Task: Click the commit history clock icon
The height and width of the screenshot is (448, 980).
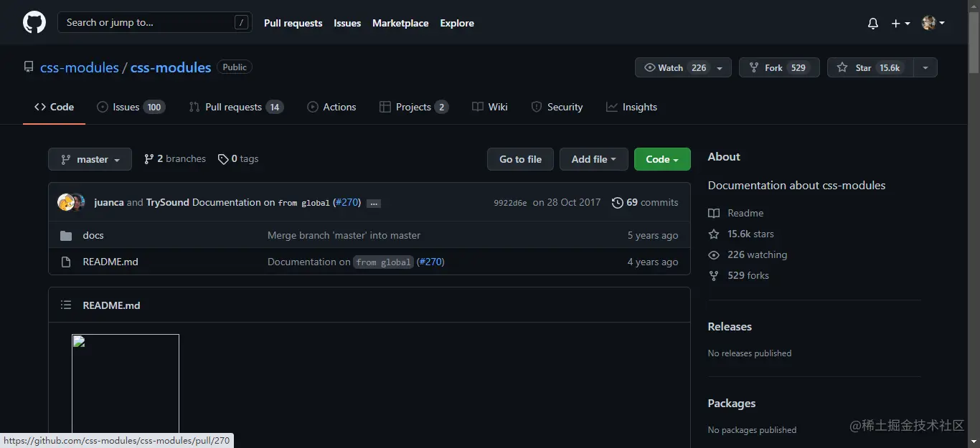Action: coord(617,203)
